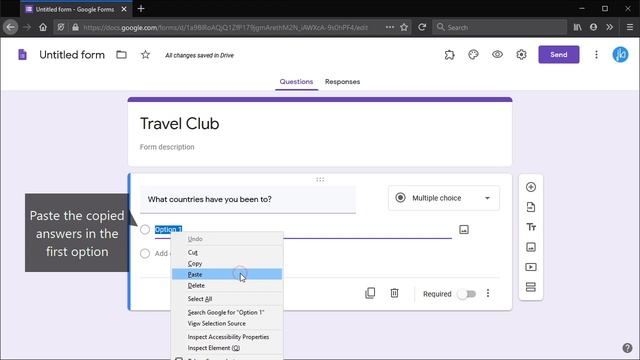Choose Search Google for "Option 1"
The image size is (640, 360).
227,312
